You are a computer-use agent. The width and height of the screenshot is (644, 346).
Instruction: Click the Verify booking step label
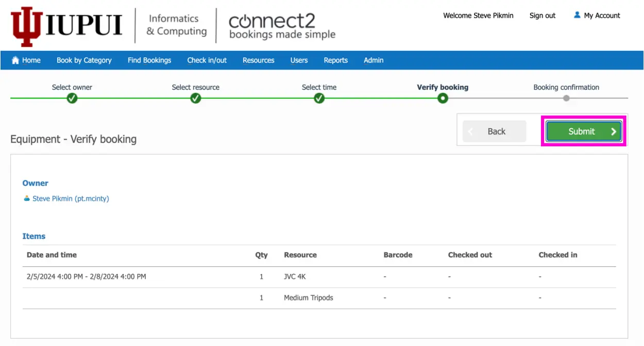443,87
